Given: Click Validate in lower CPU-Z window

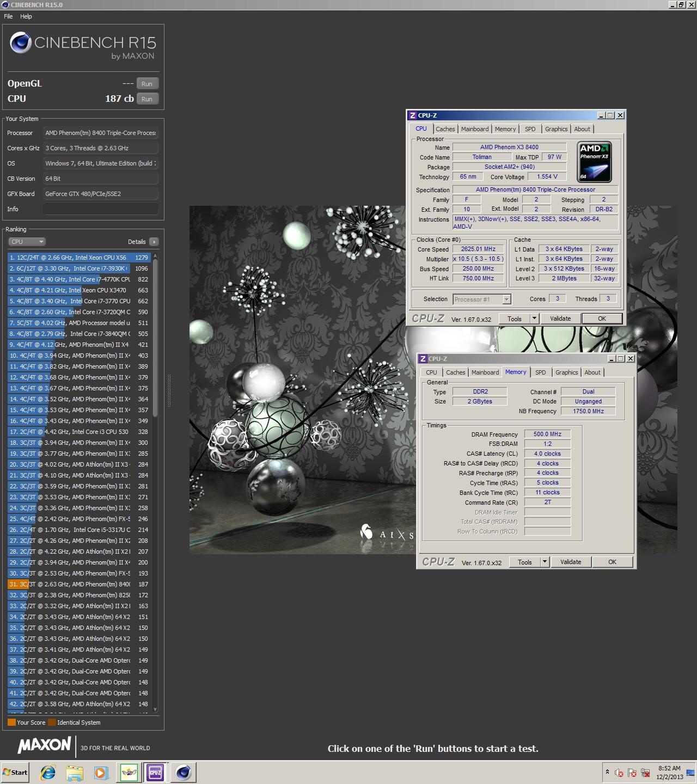Looking at the screenshot, I should point(571,562).
